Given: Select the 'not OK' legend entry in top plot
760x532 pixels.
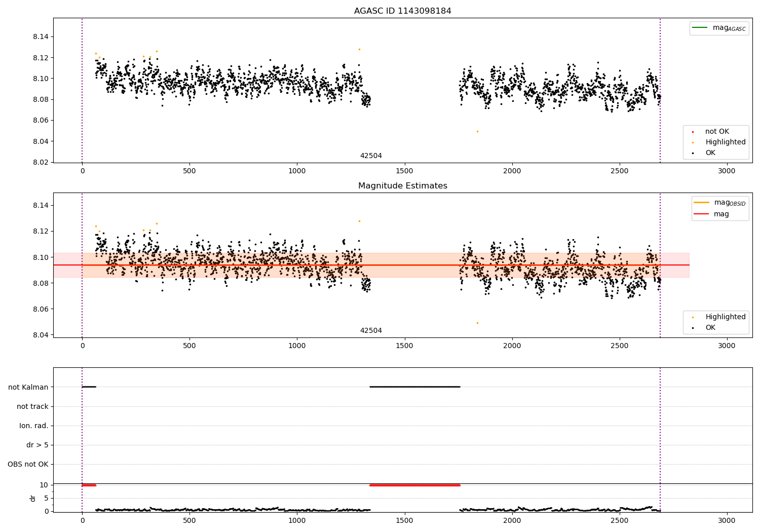Looking at the screenshot, I should [716, 132].
